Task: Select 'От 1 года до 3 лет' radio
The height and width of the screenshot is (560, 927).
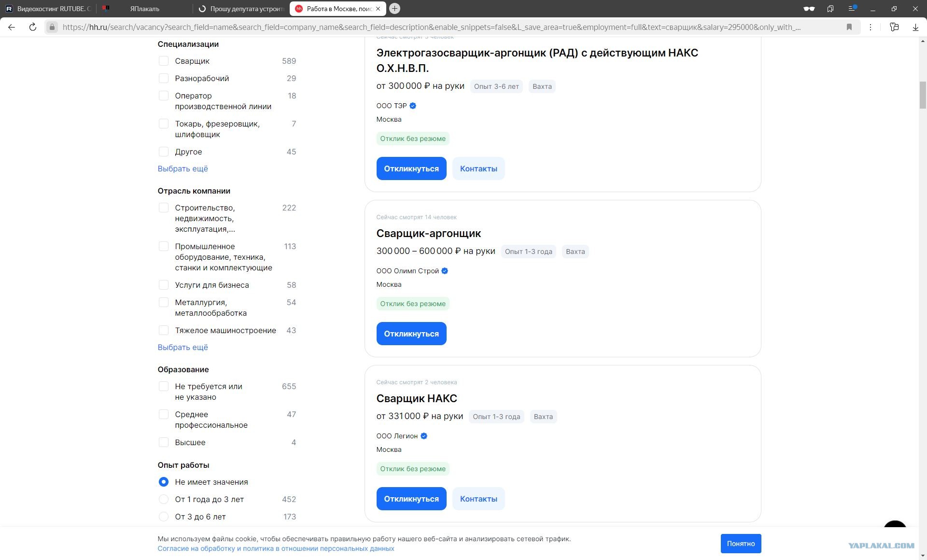Action: pyautogui.click(x=164, y=499)
